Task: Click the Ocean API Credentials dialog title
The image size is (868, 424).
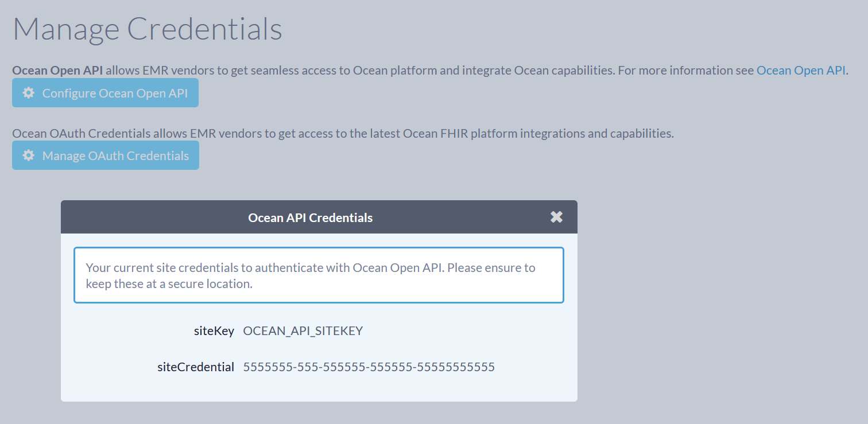Action: (311, 218)
